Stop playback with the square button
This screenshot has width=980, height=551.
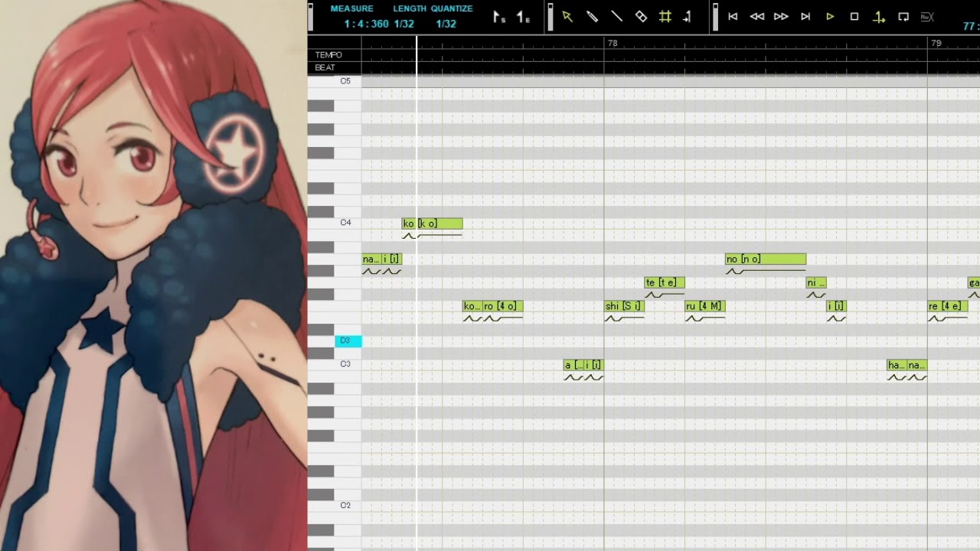click(x=854, y=16)
